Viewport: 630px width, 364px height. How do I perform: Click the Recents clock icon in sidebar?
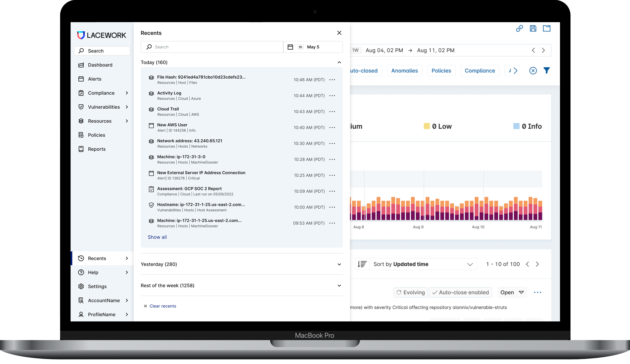pyautogui.click(x=81, y=259)
